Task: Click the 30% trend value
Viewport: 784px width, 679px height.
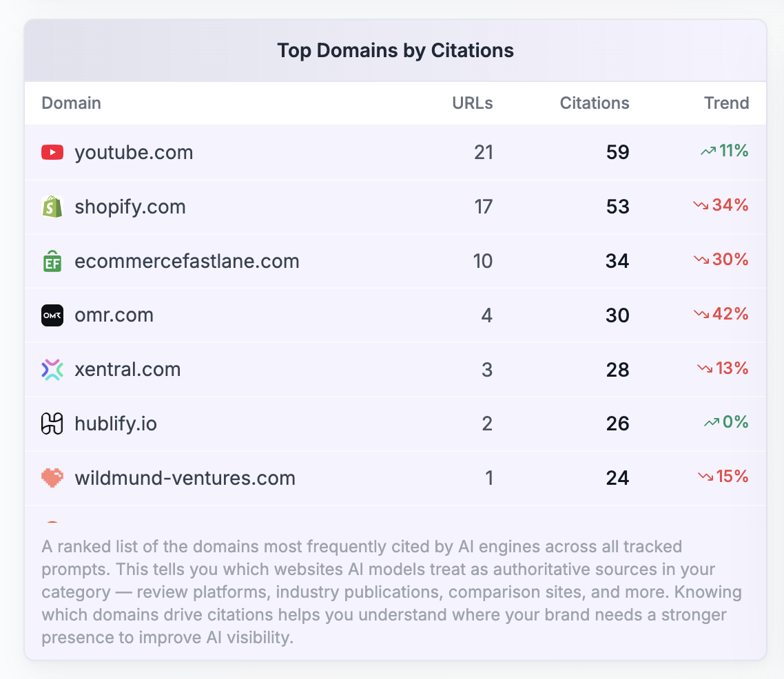Action: pos(730,260)
